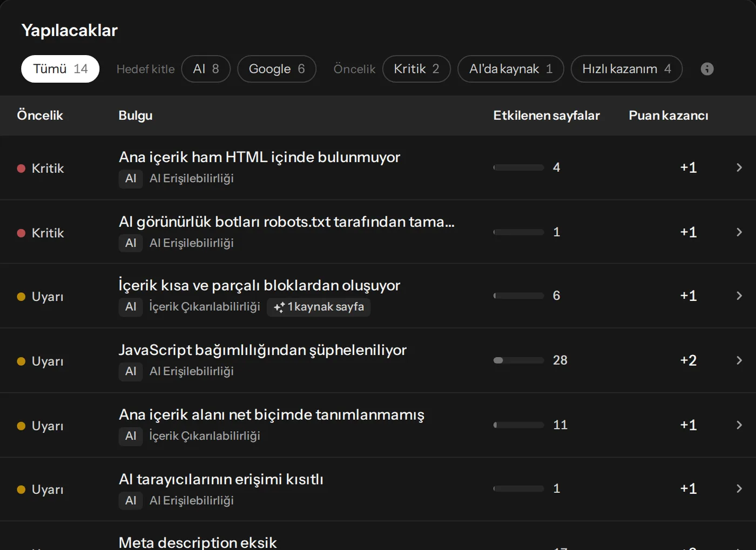The height and width of the screenshot is (550, 756).
Task: Filter by Google 6 audience
Action: [276, 69]
